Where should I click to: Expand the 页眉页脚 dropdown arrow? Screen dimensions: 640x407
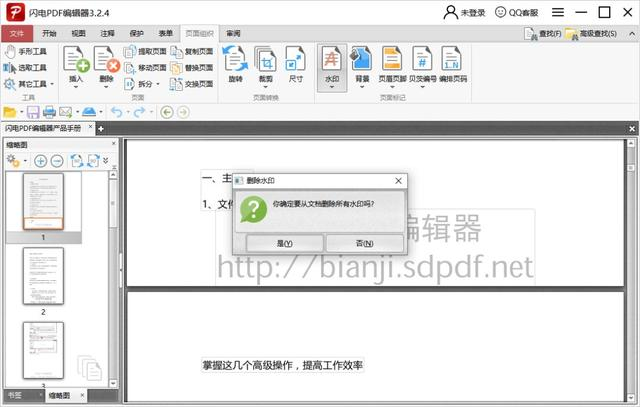(x=392, y=87)
